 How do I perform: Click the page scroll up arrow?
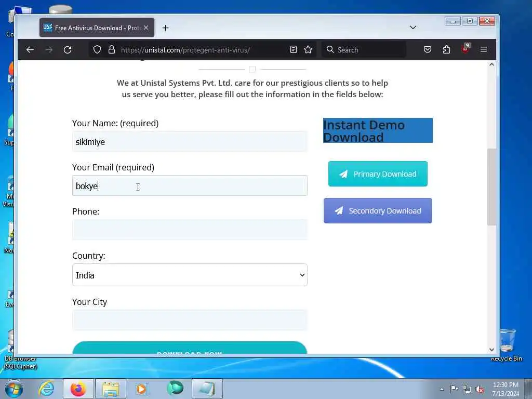pos(491,64)
